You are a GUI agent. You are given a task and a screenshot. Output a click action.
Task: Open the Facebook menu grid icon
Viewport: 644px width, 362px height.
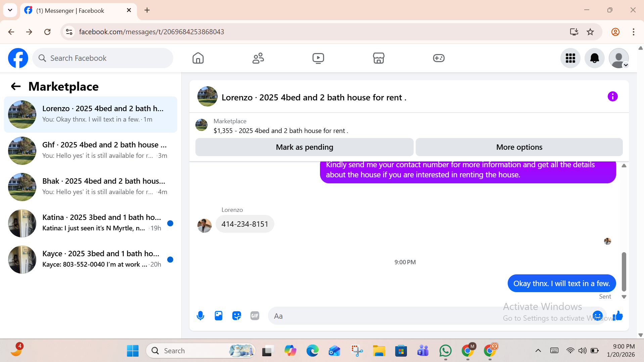[x=570, y=58]
